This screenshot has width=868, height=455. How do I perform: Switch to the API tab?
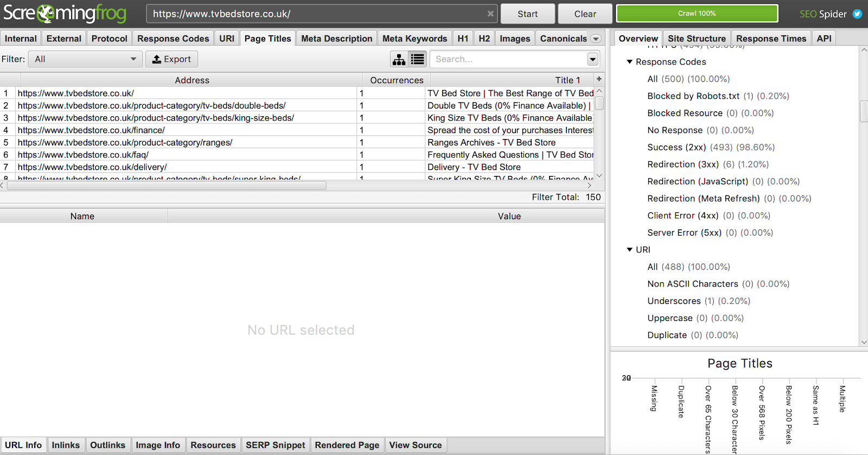coord(824,39)
